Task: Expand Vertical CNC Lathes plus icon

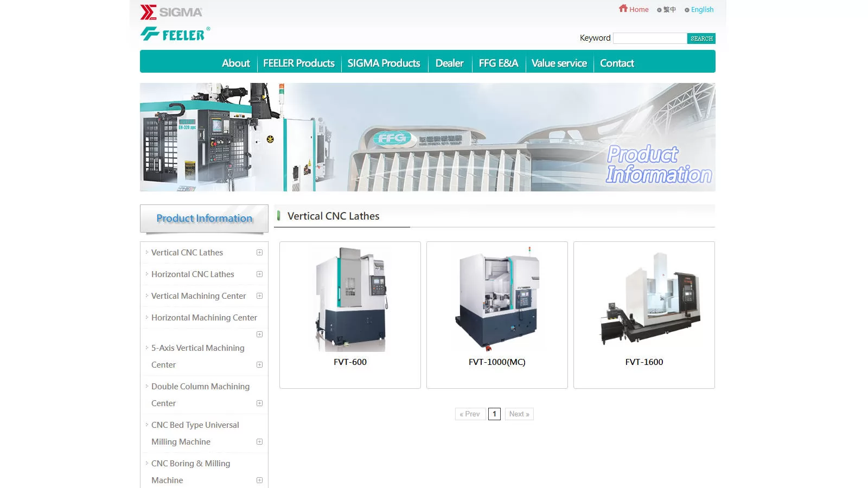Action: 259,253
